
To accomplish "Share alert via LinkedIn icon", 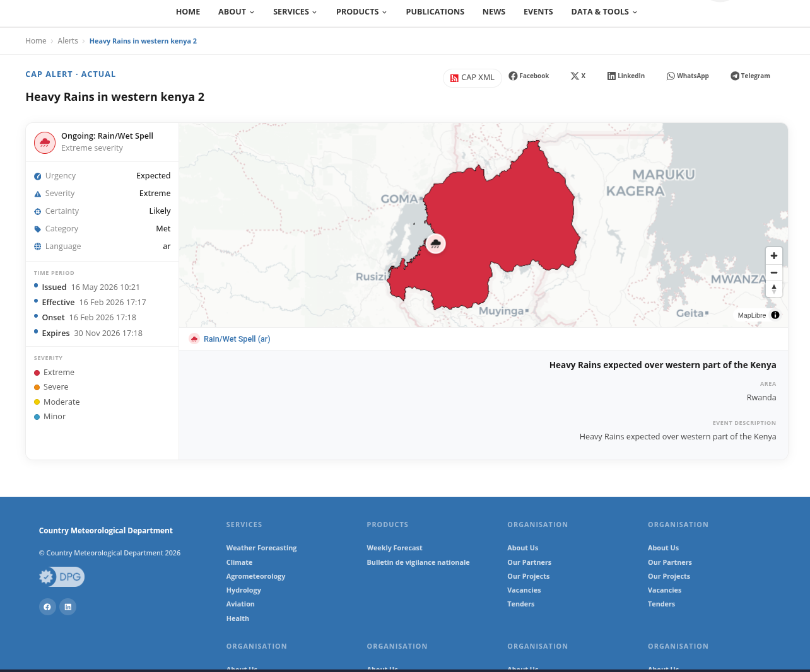I will point(611,76).
